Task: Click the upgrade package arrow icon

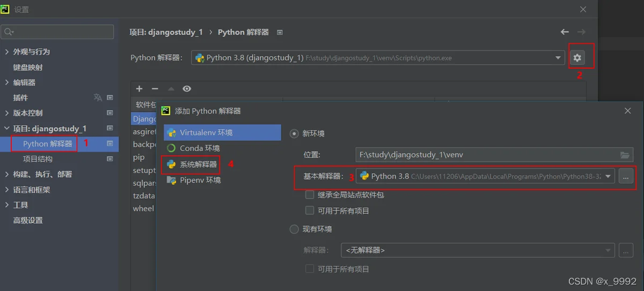Action: [x=171, y=89]
